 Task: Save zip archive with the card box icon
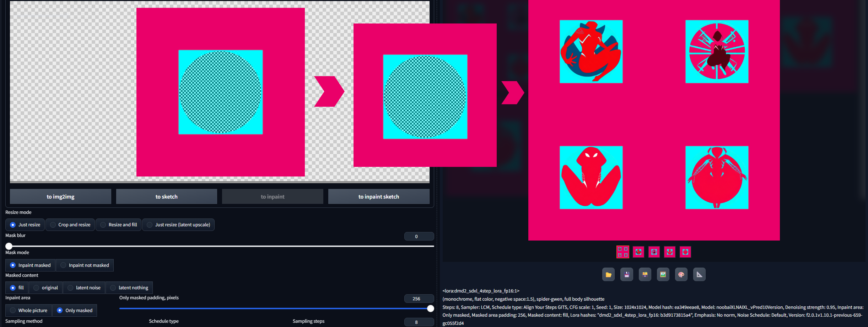[x=645, y=274]
